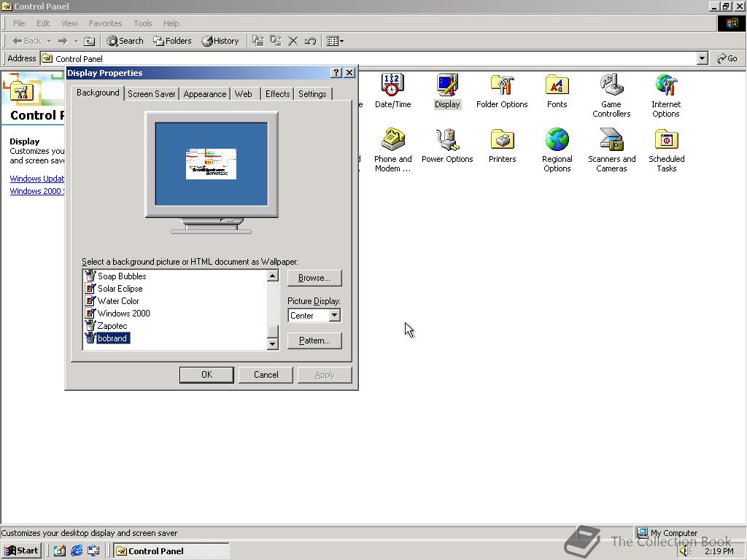Open Scheduled Tasks icon
The width and height of the screenshot is (747, 560).
pos(666,149)
